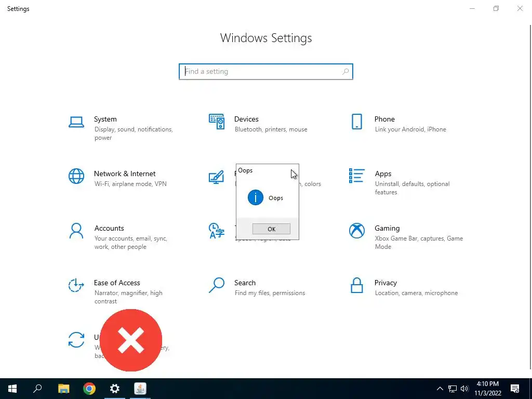Open the volume speaker tray icon

click(464, 389)
